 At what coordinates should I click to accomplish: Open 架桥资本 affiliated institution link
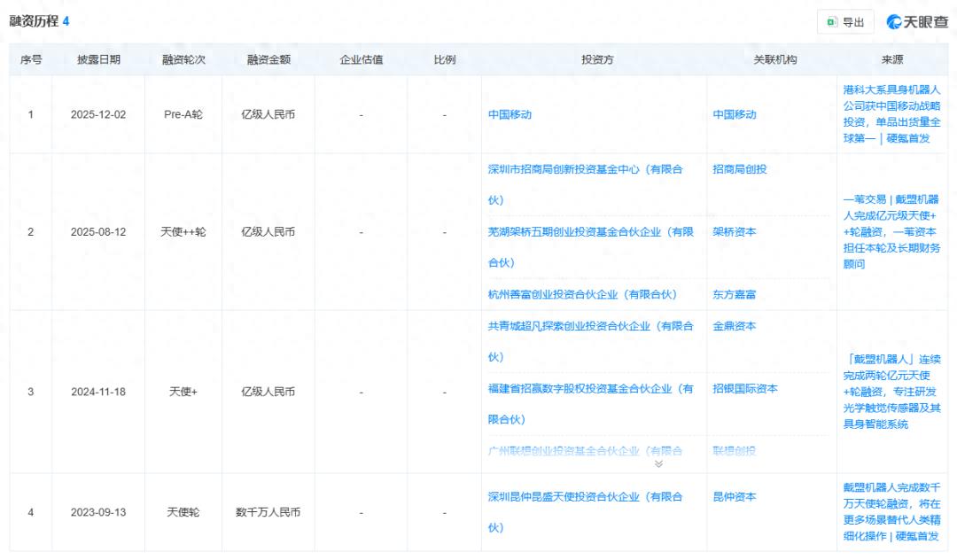[x=735, y=232]
